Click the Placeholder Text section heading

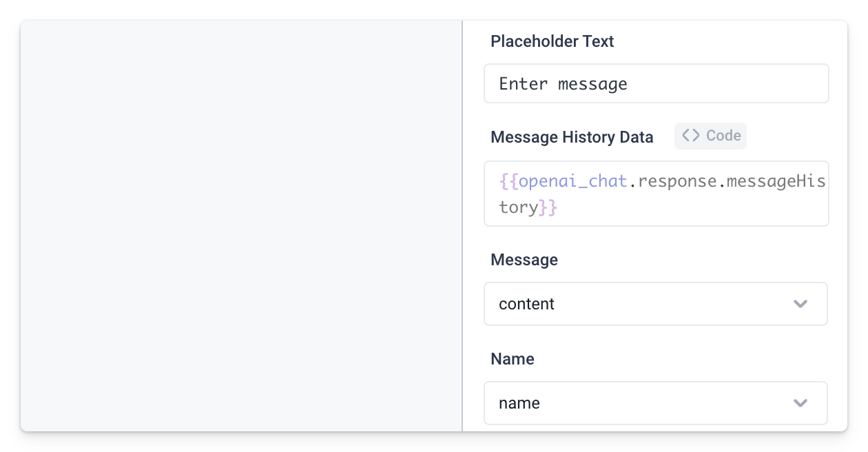point(552,41)
